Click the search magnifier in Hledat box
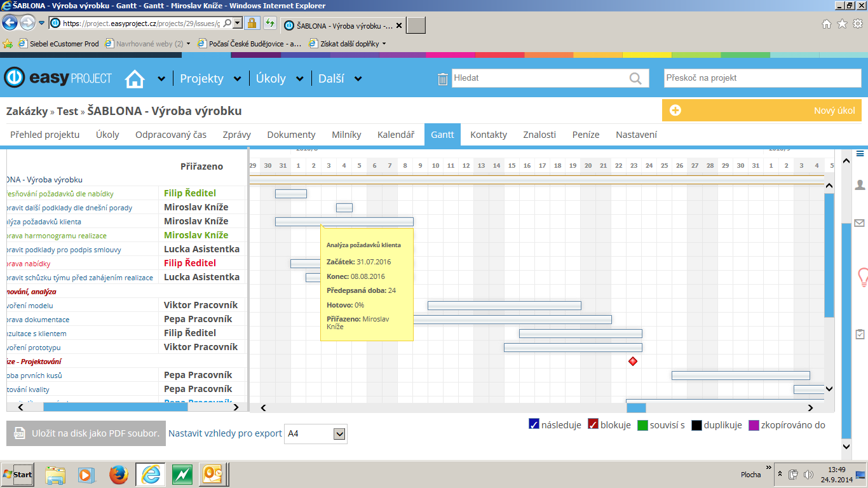 [x=635, y=78]
